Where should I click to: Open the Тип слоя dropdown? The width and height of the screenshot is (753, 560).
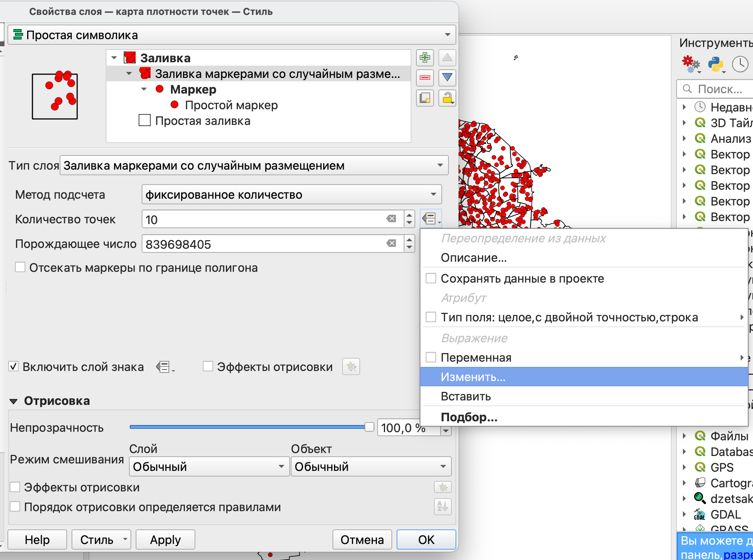(254, 165)
